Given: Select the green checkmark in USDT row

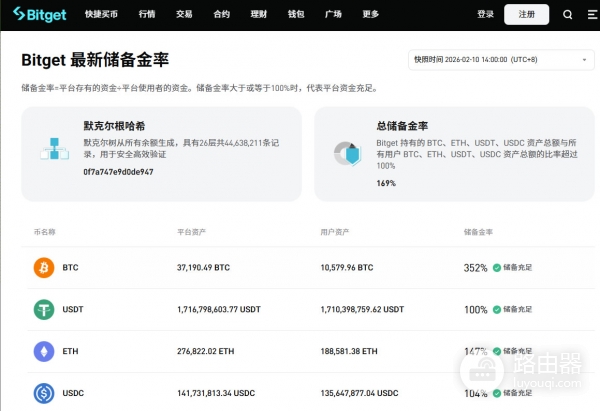Looking at the screenshot, I should click(x=497, y=310).
